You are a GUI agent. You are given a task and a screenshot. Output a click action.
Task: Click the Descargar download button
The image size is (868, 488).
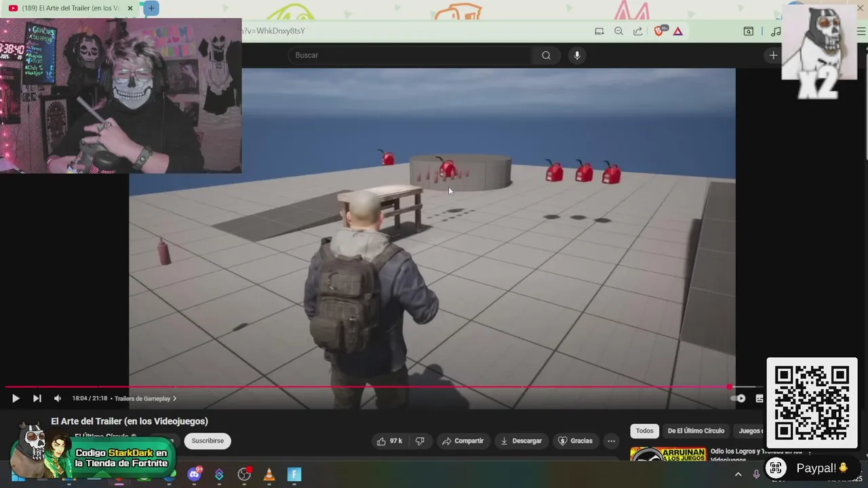coord(521,441)
